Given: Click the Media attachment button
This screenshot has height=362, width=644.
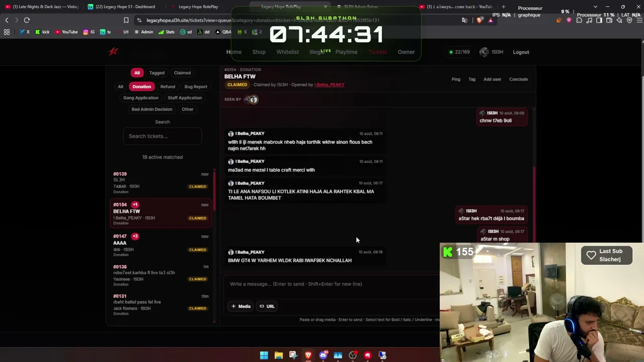Looking at the screenshot, I should 241,306.
